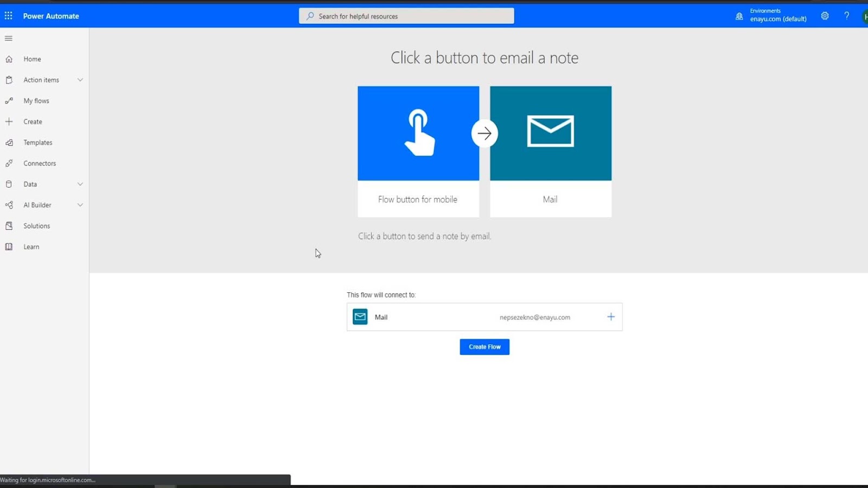Click the Home house icon
Viewport: 868px width, 488px height.
click(9, 59)
